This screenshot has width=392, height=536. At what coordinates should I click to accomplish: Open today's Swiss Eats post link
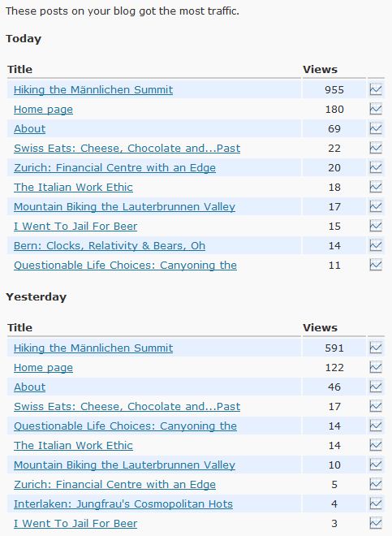[127, 149]
